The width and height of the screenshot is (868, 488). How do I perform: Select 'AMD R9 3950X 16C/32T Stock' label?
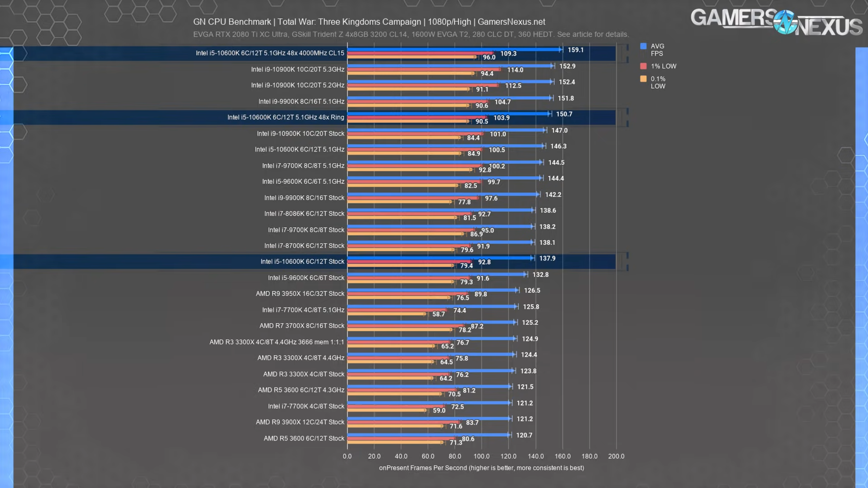300,294
